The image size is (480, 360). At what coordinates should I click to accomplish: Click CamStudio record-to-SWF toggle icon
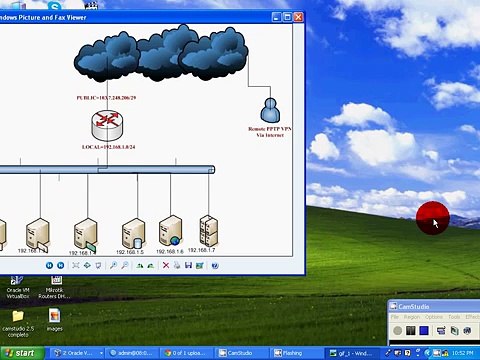click(x=454, y=330)
